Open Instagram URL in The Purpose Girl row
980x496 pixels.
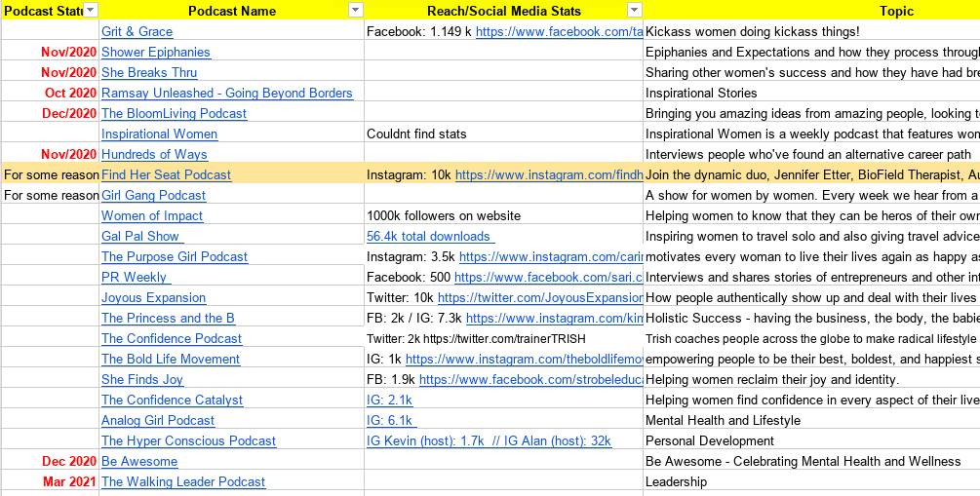551,256
